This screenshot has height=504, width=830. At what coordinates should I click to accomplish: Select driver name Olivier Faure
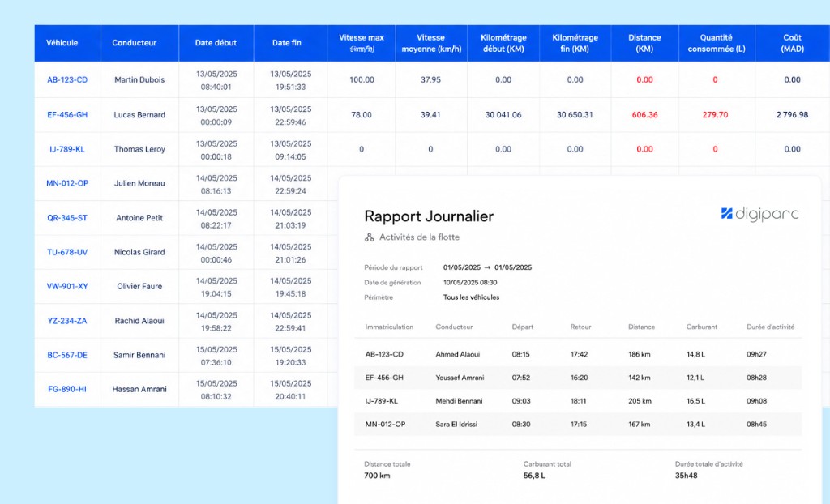pyautogui.click(x=139, y=286)
